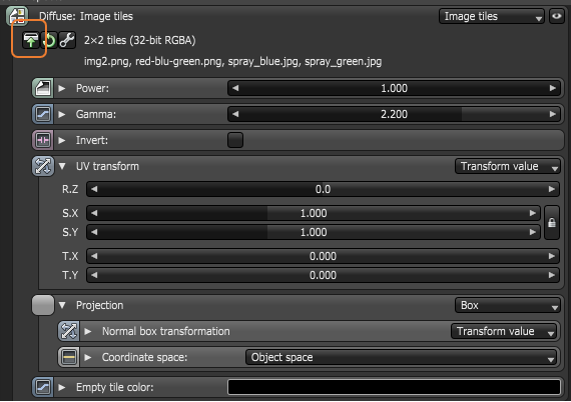The image size is (571, 402).
Task: Toggle the S.X S.Y aspect lock
Action: coord(552,222)
